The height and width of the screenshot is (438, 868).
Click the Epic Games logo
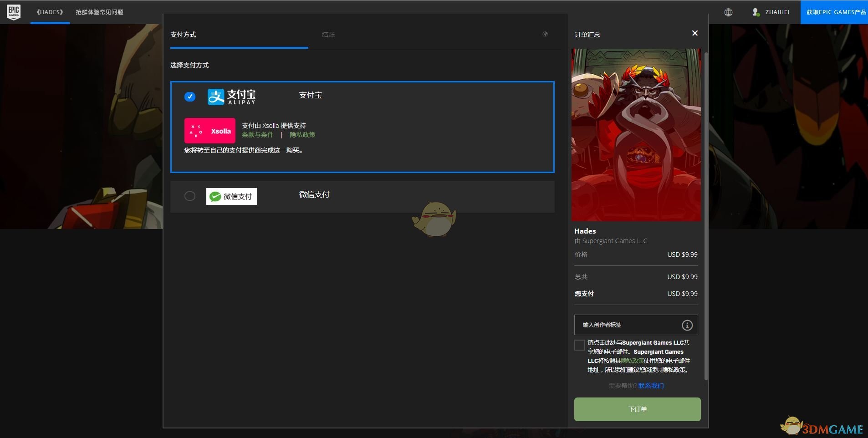click(14, 12)
